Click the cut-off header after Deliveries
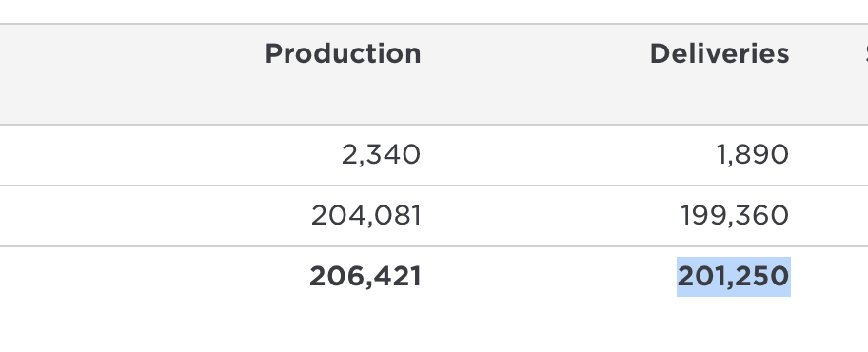 865,54
